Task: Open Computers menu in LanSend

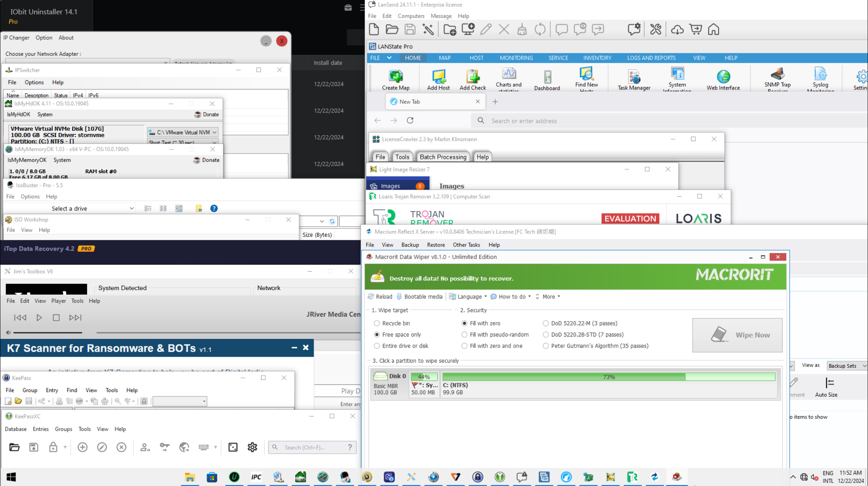Action: click(411, 16)
